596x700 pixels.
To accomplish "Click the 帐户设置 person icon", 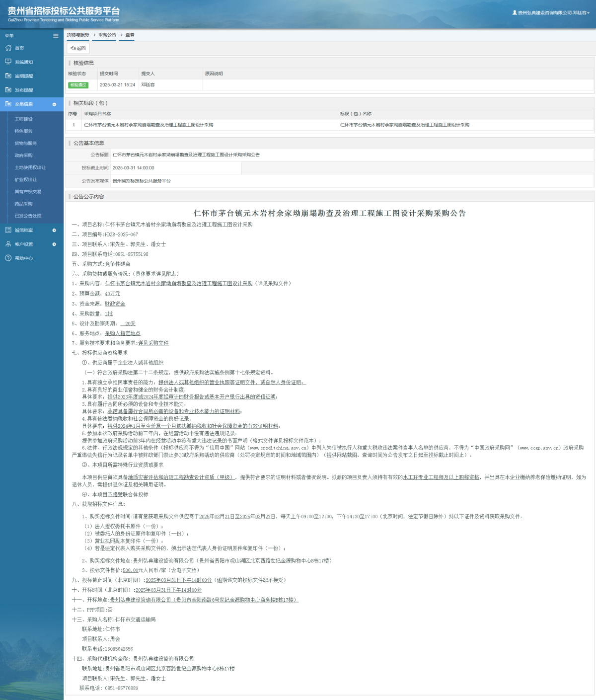I will [x=8, y=244].
